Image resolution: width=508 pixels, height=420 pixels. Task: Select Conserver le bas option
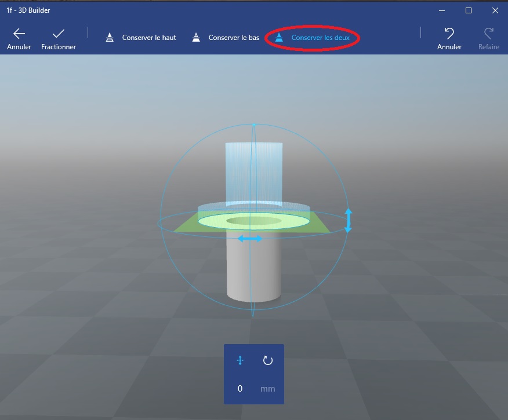[x=226, y=38]
